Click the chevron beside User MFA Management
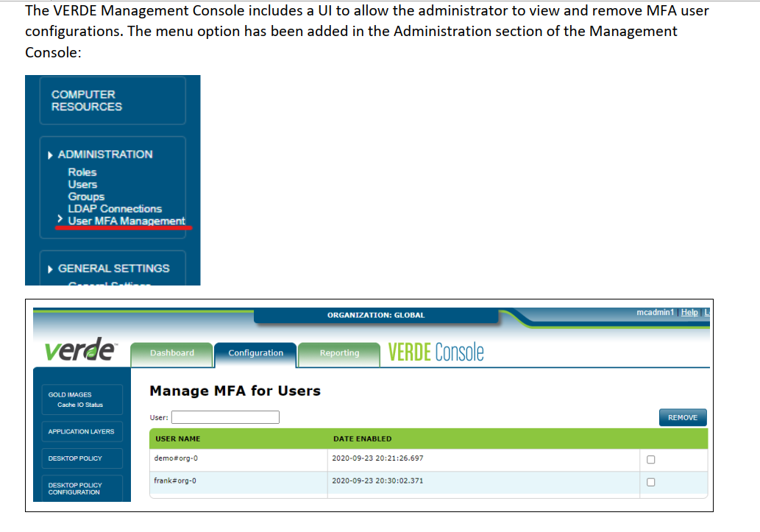This screenshot has width=760, height=532. coord(60,219)
